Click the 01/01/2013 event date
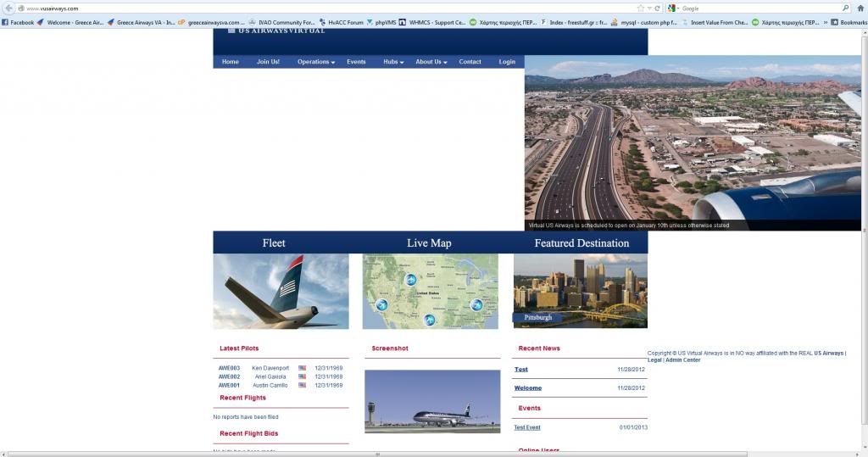 633,427
